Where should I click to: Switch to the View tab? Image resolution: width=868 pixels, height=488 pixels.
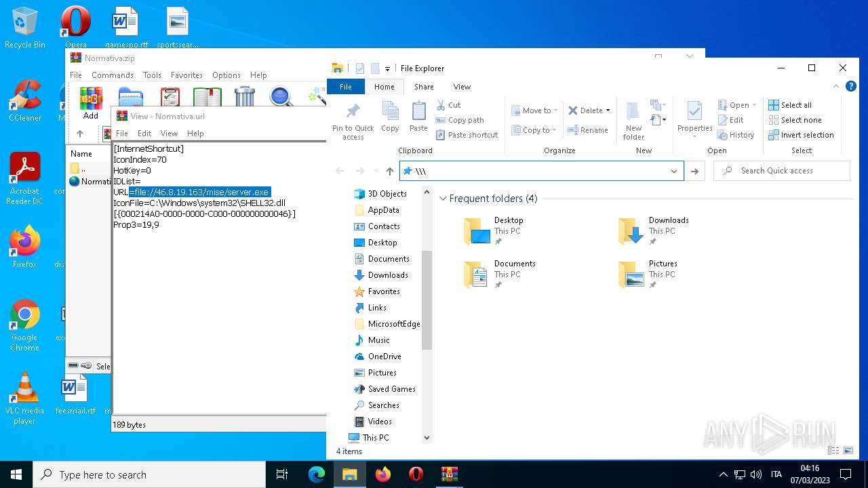[462, 87]
